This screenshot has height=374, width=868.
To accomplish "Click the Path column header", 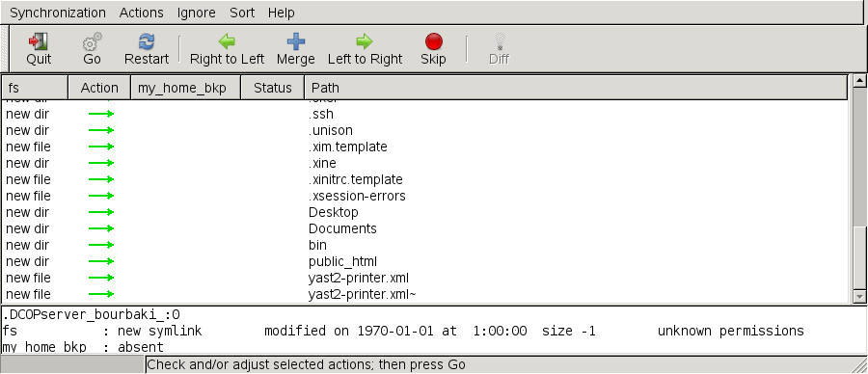I will pos(576,88).
